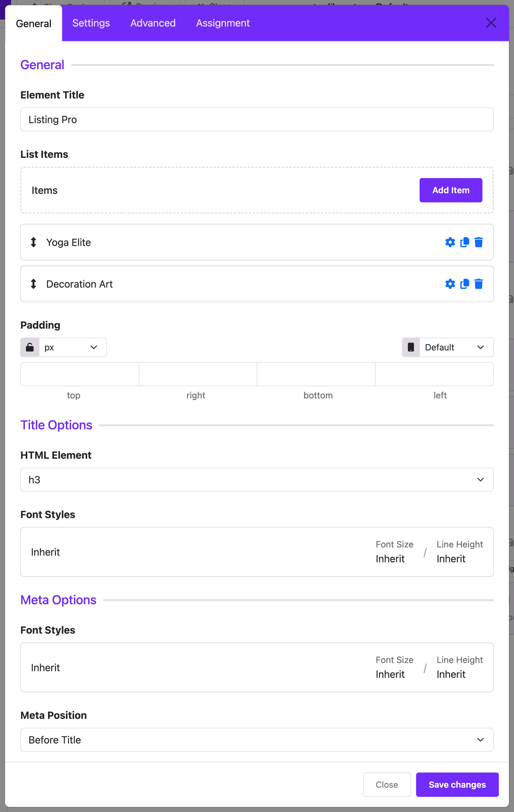Open the HTML Element h3 dropdown
The width and height of the screenshot is (514, 812).
[x=257, y=480]
